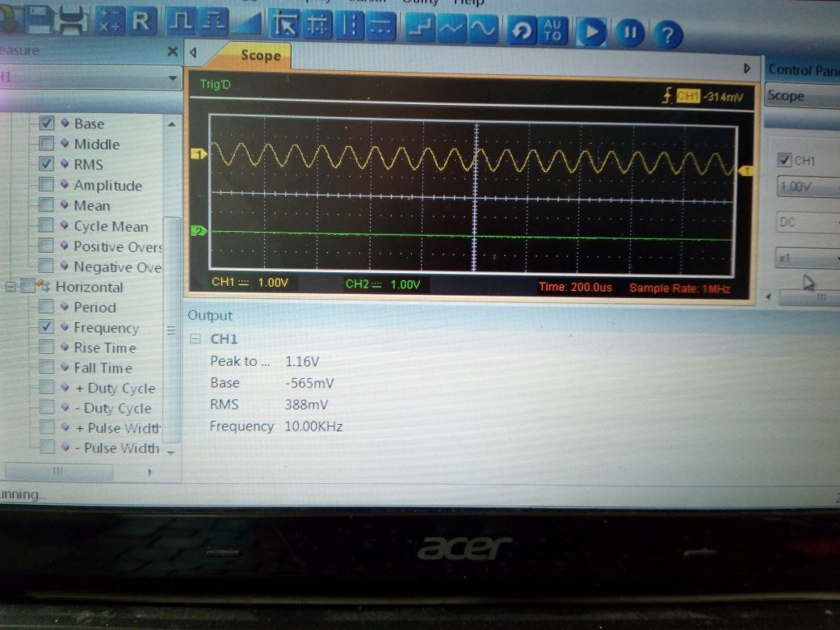Click the Measure panel horizontal scrollbar
The width and height of the screenshot is (840, 630).
pos(58,471)
